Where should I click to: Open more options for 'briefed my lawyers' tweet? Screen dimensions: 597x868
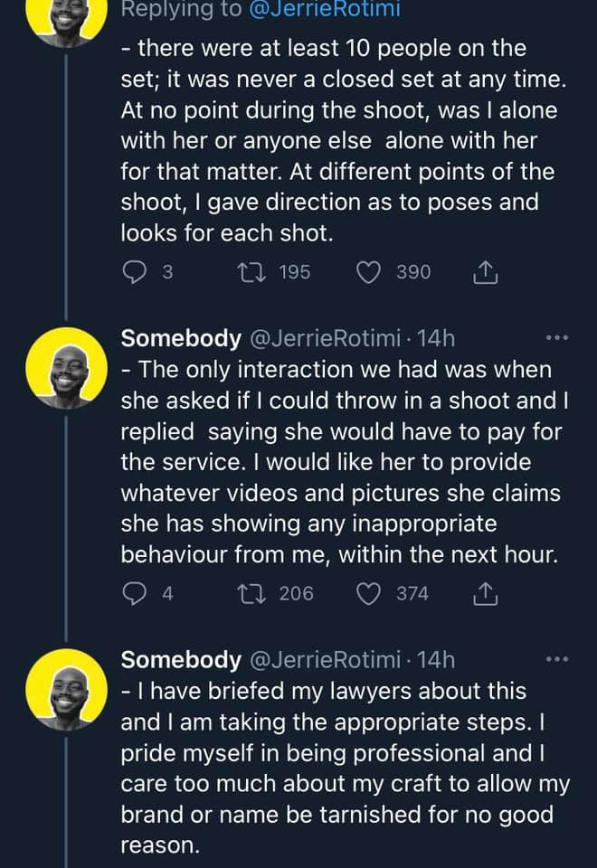(557, 661)
